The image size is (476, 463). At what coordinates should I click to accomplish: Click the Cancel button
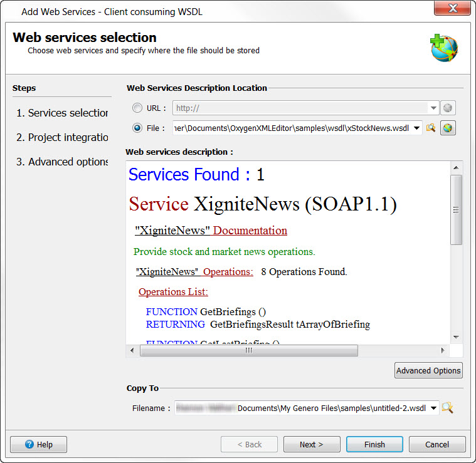coord(437,444)
